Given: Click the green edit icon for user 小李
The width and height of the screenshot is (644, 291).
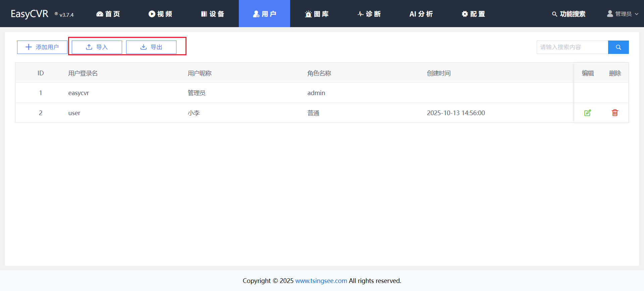Looking at the screenshot, I should pyautogui.click(x=587, y=113).
